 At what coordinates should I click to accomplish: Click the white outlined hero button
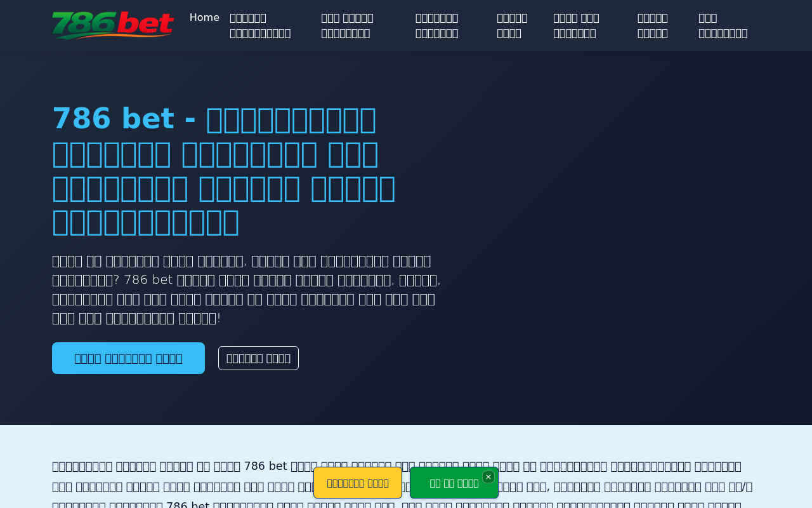pyautogui.click(x=258, y=358)
